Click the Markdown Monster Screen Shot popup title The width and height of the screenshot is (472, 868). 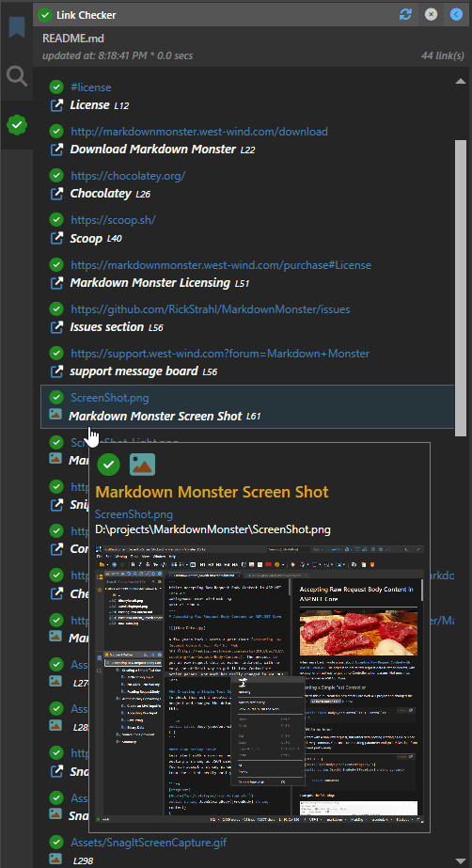(x=212, y=492)
